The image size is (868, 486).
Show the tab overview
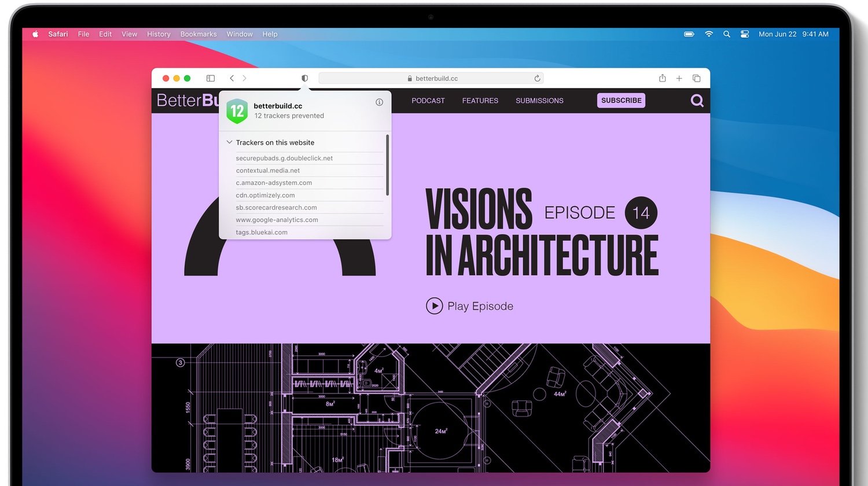tap(697, 78)
